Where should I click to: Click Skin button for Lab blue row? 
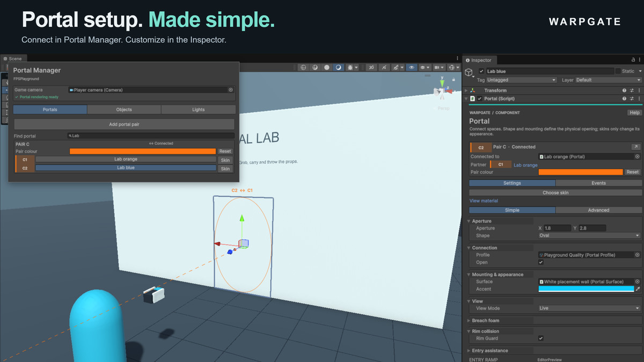point(225,168)
